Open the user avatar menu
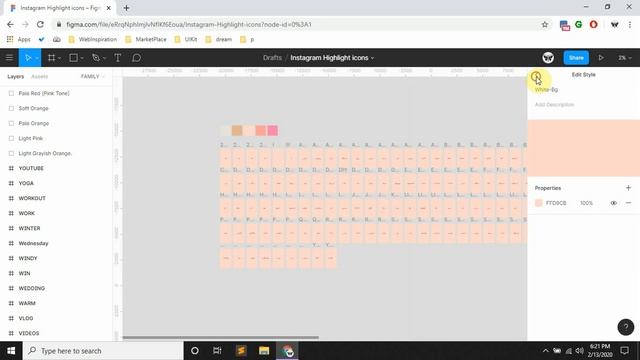Screen dimensions: 640x360 (548, 58)
